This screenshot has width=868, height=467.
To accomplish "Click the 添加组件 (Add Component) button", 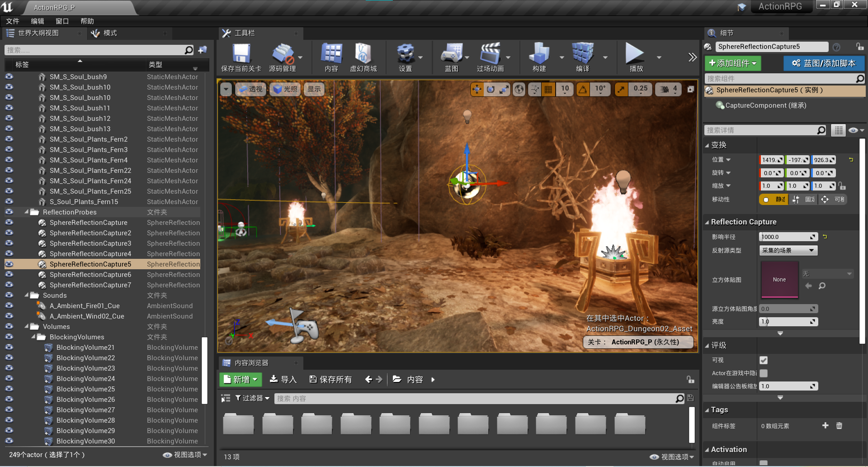I will coord(733,63).
